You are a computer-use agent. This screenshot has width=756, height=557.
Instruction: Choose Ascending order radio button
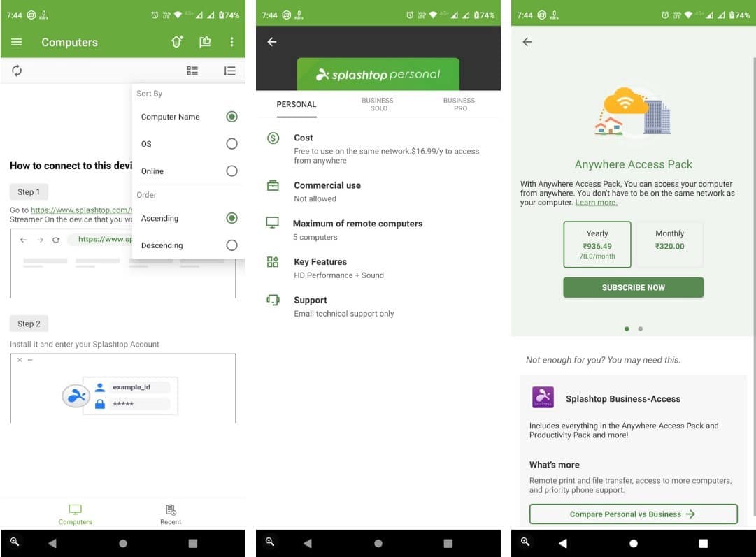231,218
